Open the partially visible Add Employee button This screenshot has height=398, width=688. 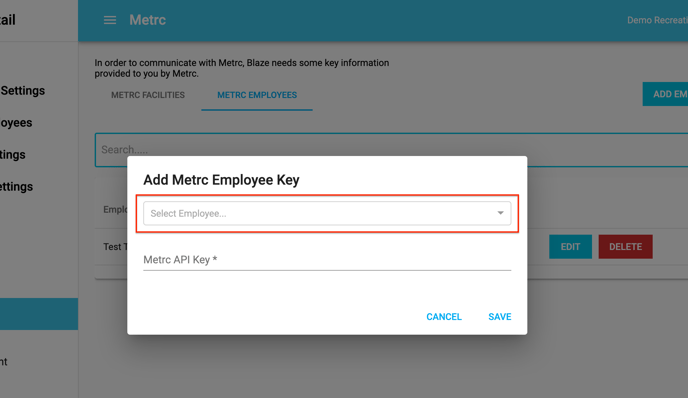[x=665, y=94]
